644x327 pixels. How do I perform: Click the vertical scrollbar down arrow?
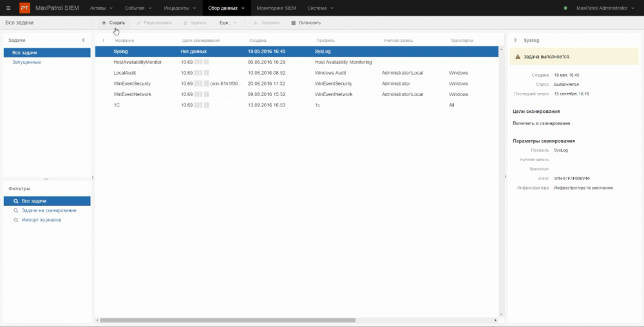pos(501,314)
